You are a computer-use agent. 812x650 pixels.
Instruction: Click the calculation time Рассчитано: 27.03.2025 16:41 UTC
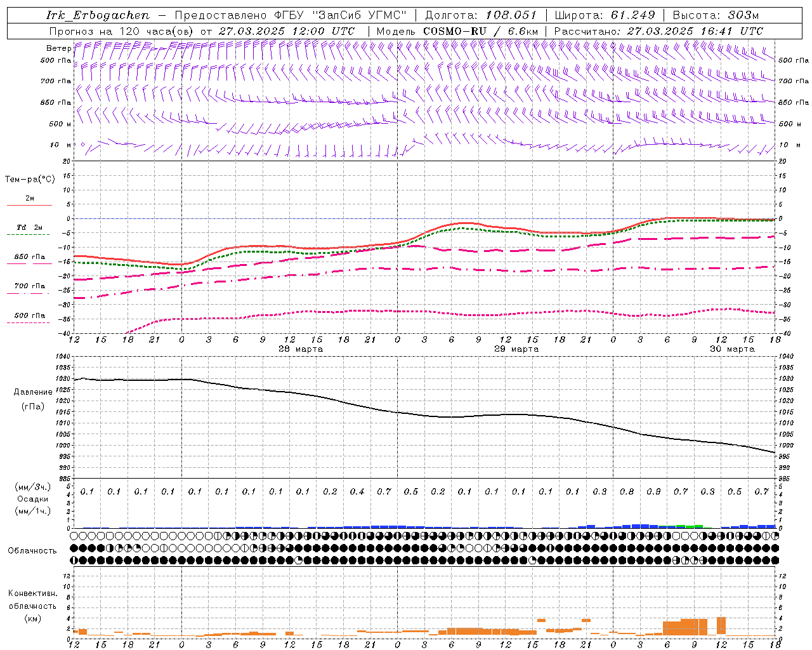[x=658, y=31]
